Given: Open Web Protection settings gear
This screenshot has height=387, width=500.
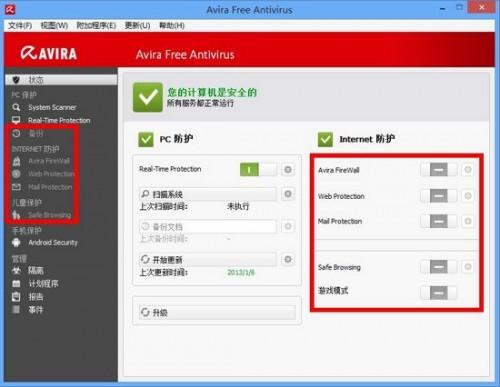Looking at the screenshot, I should coord(468,196).
